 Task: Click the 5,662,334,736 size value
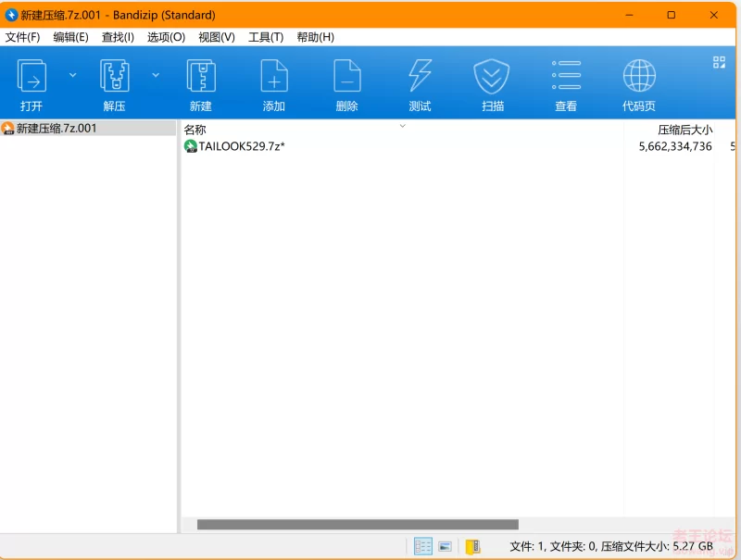[675, 146]
